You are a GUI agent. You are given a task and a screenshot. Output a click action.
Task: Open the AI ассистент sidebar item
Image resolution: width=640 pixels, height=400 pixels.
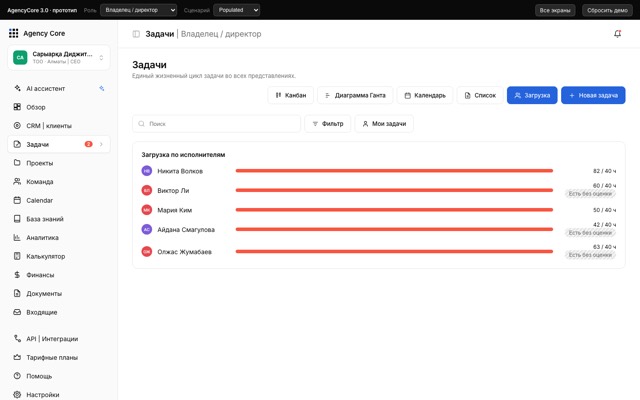(x=58, y=88)
